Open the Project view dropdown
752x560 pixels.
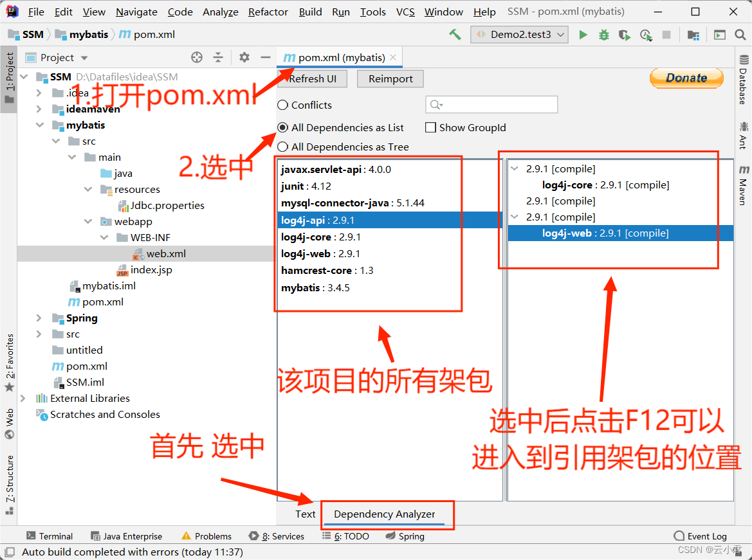84,58
